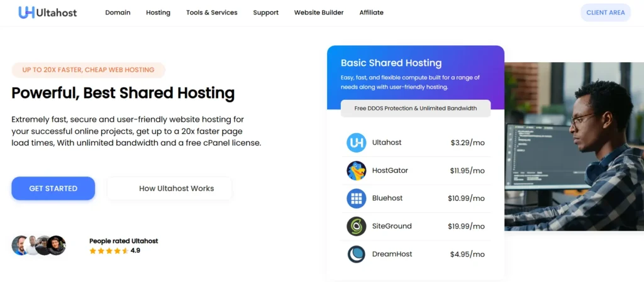Viewport: 644px width, 282px height.
Task: Click the Bluehost name text
Action: [387, 198]
